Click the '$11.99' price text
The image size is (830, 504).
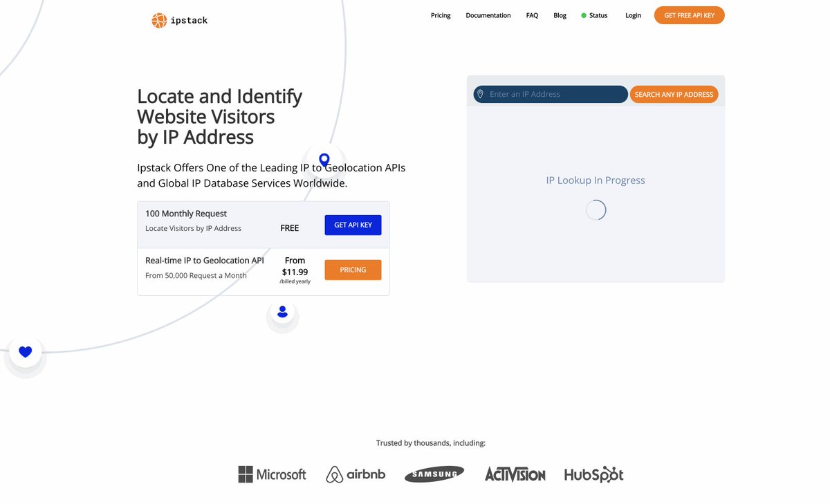(295, 272)
